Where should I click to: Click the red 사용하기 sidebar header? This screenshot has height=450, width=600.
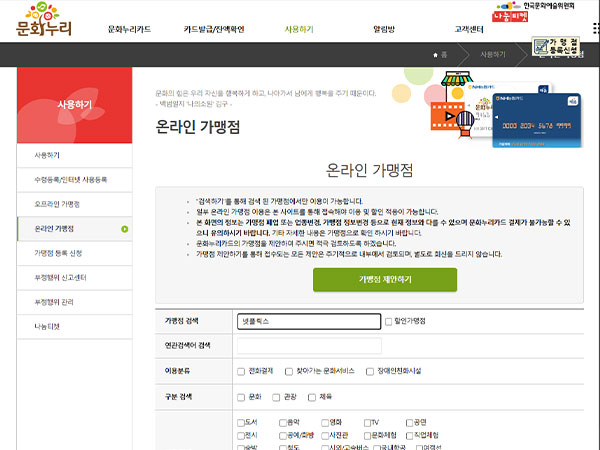[75, 105]
